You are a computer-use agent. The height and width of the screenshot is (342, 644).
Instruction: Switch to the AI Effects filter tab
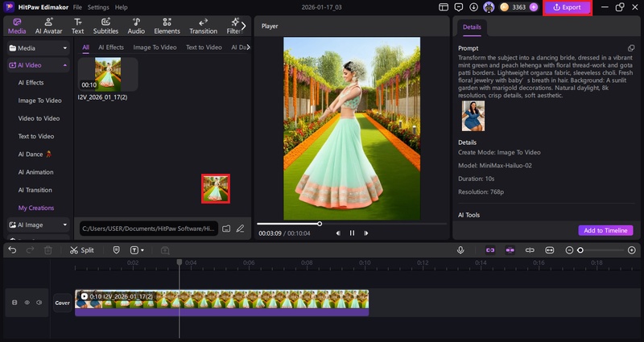click(111, 47)
